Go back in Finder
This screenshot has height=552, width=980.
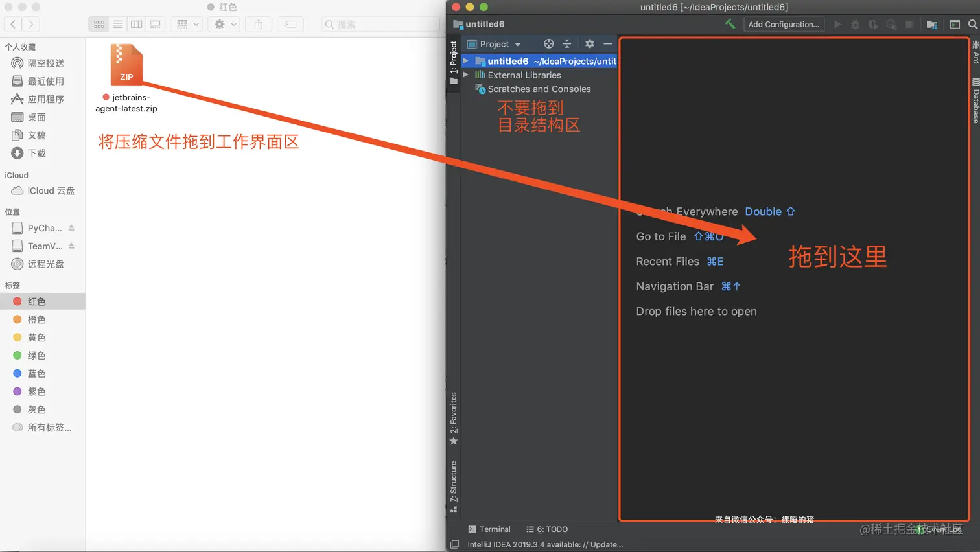click(13, 24)
